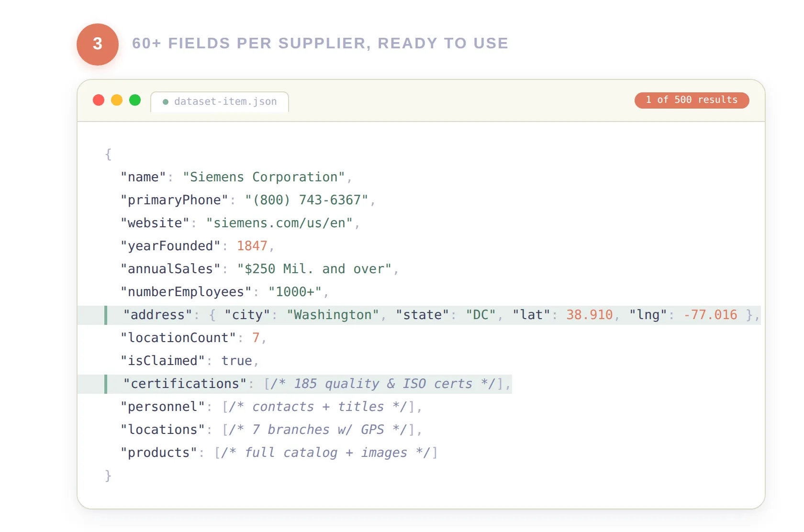This screenshot has height=532, width=804.
Task: Click the green gutter marker beside the certifications line
Action: click(x=105, y=383)
